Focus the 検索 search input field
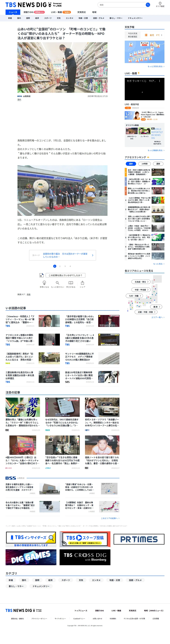The width and height of the screenshot is (170, 644). 122,5
